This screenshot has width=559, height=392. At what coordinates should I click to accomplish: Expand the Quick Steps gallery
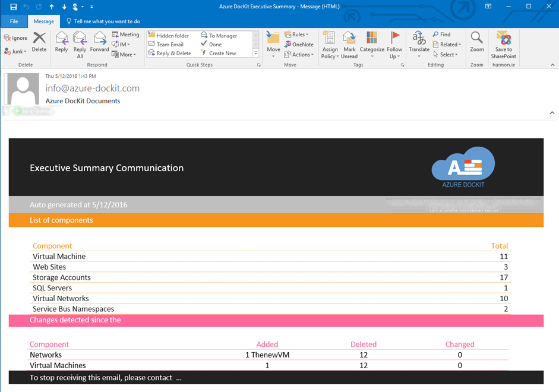[255, 53]
